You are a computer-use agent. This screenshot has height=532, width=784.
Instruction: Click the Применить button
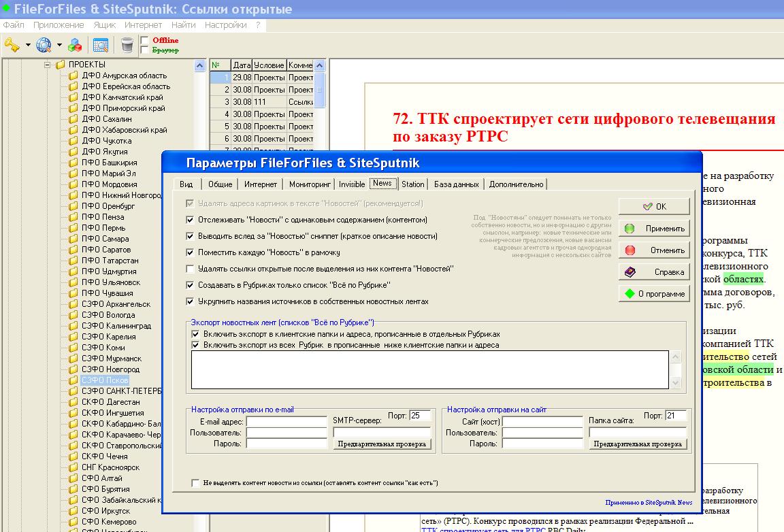[654, 228]
